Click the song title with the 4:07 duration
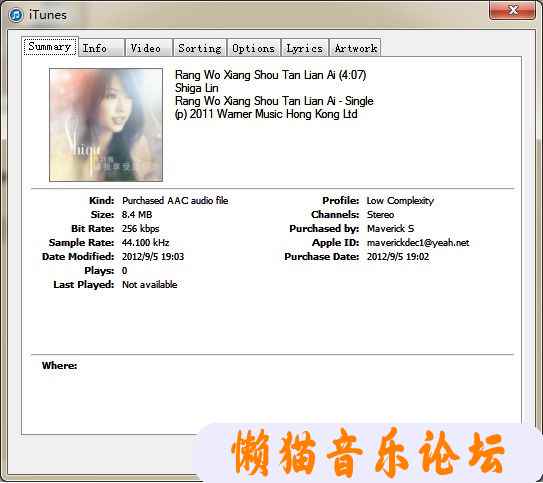 (x=270, y=75)
